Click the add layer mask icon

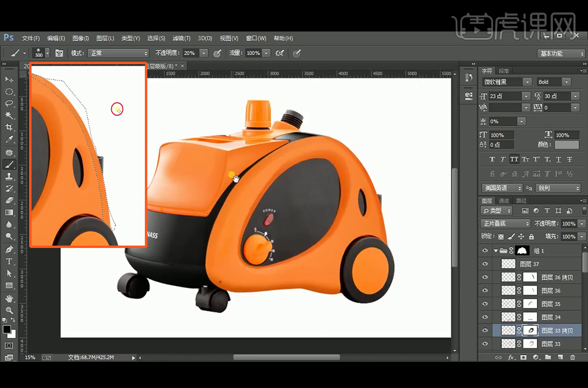(x=523, y=358)
